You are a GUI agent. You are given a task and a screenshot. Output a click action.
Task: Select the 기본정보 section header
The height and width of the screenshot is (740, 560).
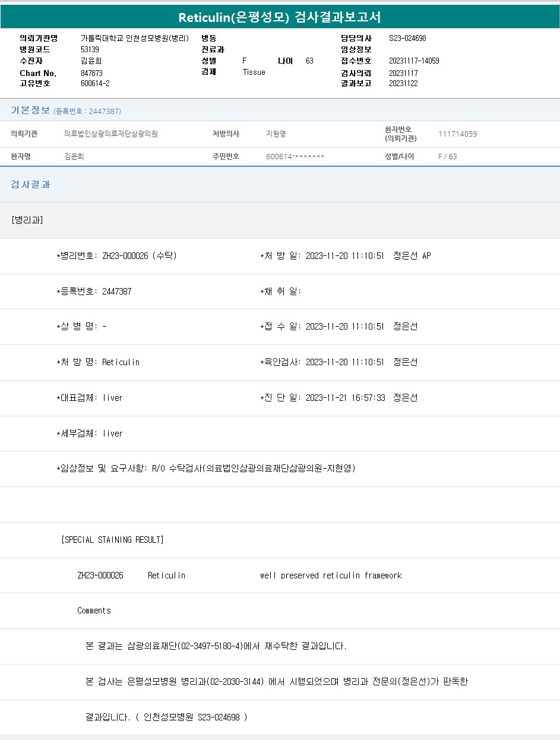click(x=30, y=110)
